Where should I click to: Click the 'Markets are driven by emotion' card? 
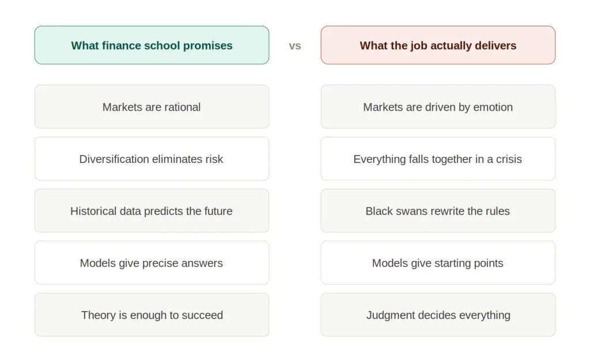coord(438,107)
